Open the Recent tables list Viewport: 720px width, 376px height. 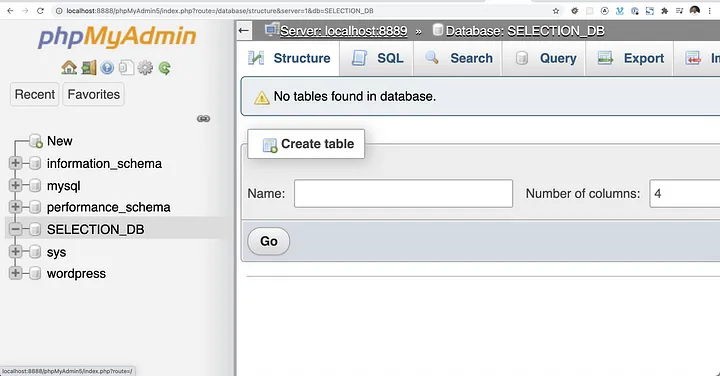(x=35, y=95)
